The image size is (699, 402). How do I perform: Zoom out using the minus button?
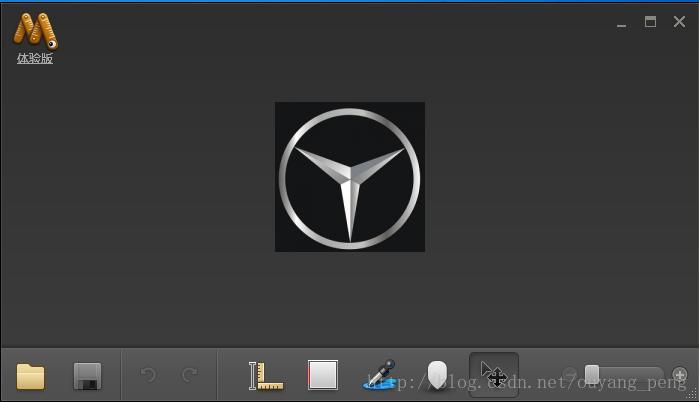[x=569, y=374]
